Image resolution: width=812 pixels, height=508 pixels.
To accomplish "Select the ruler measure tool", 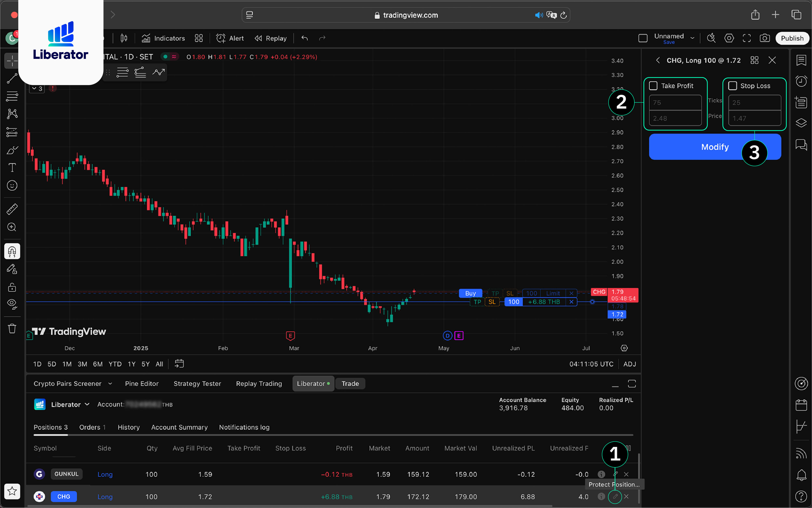I will point(12,209).
